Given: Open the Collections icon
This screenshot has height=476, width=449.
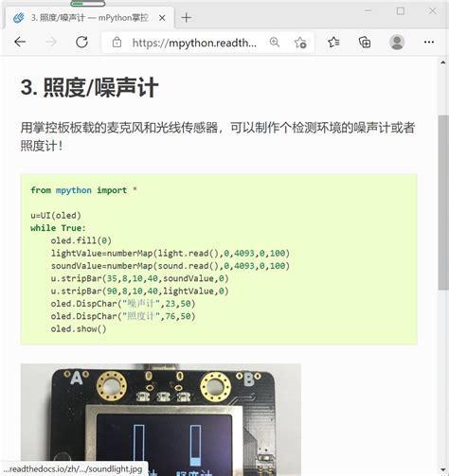Looking at the screenshot, I should (365, 42).
